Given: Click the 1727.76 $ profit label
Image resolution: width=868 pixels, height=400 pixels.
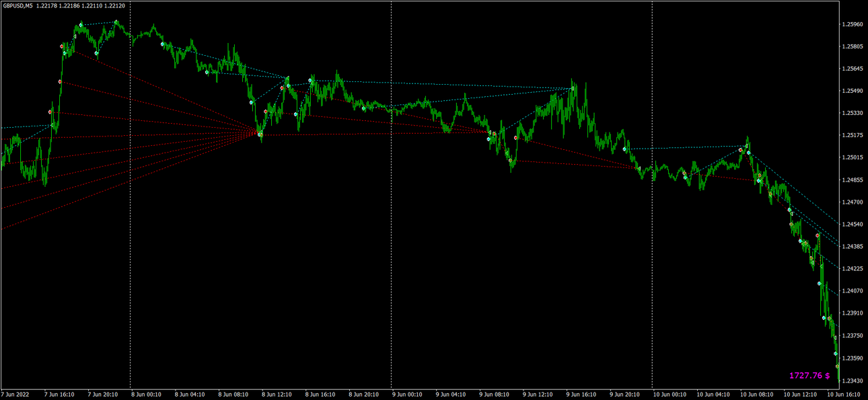Looking at the screenshot, I should 809,375.
